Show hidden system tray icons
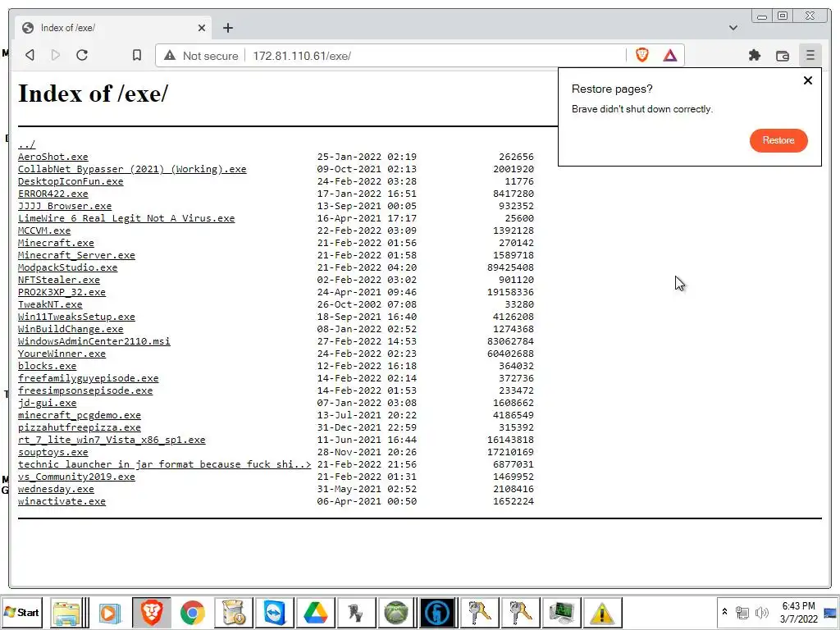Viewport: 840px width, 630px height. coord(724,612)
